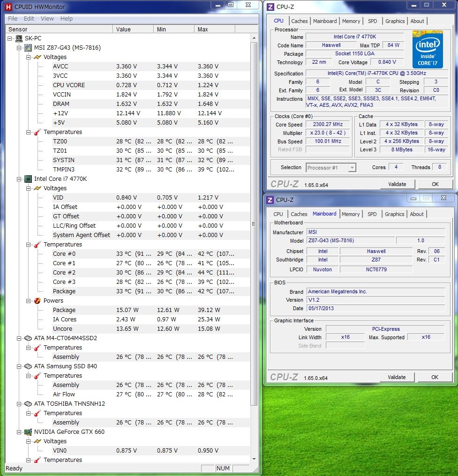This screenshot has height=476, width=458.
Task: Click the MSI Z87-G43 motherboard icon
Action: 28,48
